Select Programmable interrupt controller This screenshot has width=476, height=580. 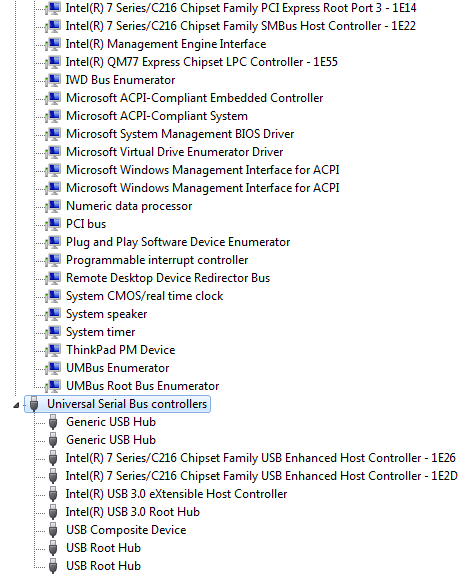pos(157,260)
